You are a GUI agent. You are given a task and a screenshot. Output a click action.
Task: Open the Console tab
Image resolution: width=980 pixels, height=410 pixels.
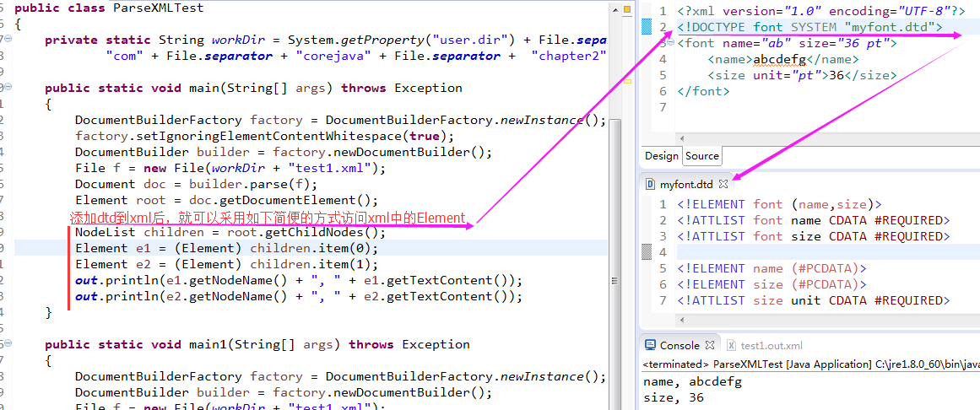point(680,345)
